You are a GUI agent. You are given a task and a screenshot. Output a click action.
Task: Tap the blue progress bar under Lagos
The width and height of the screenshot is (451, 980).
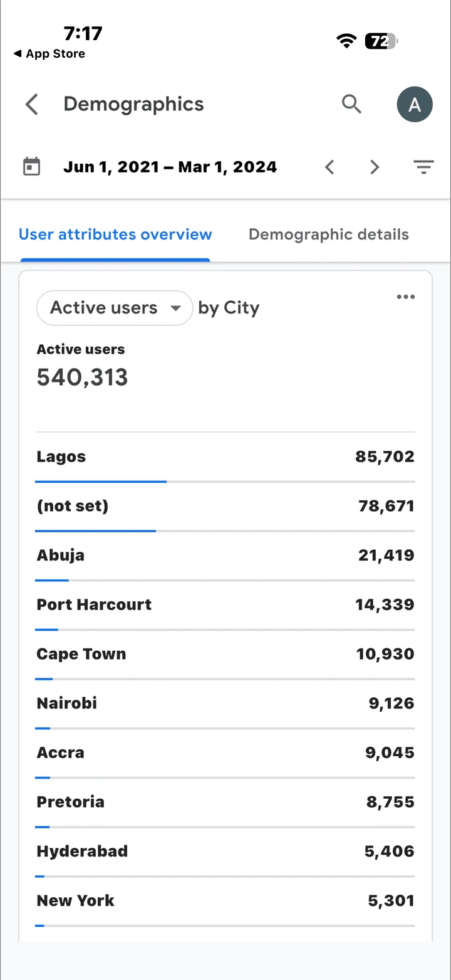click(x=101, y=482)
